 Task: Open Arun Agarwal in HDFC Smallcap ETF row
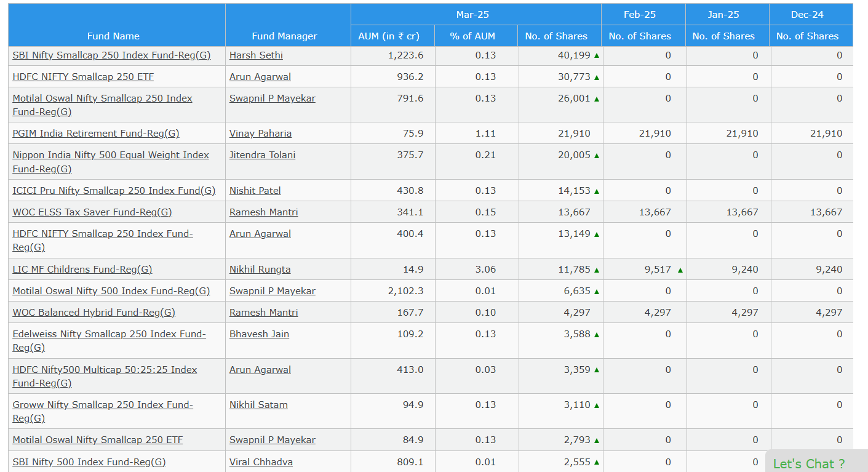[x=260, y=77]
